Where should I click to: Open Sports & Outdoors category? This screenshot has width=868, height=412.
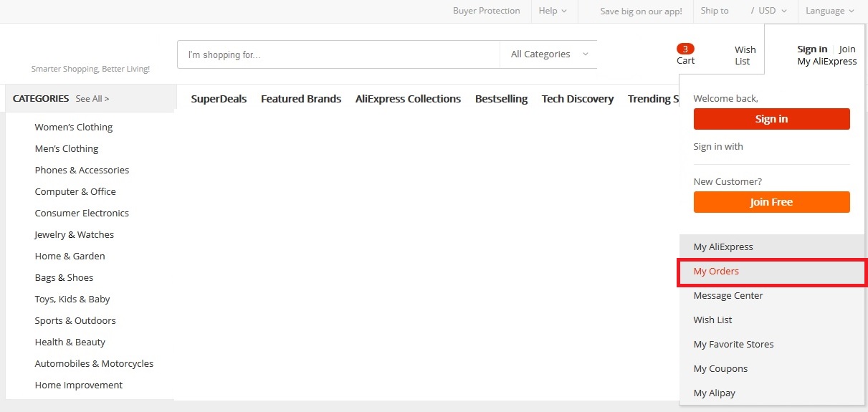(75, 320)
